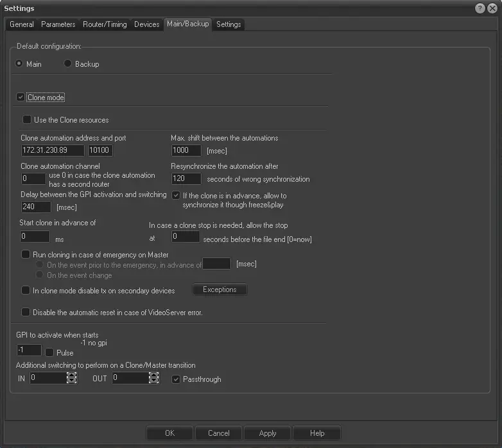Increase the OUT switching value

tap(153, 375)
